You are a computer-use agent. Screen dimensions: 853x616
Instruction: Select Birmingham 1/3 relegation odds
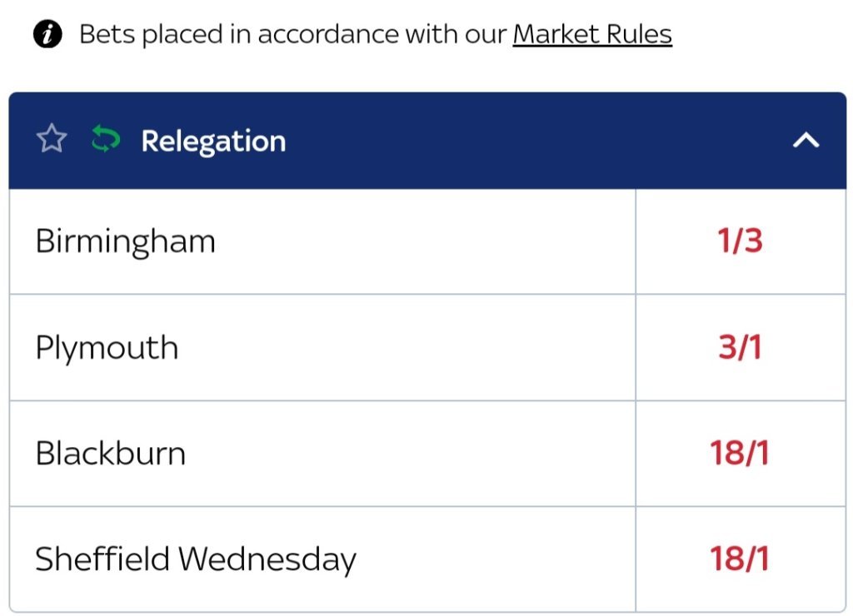tap(740, 241)
